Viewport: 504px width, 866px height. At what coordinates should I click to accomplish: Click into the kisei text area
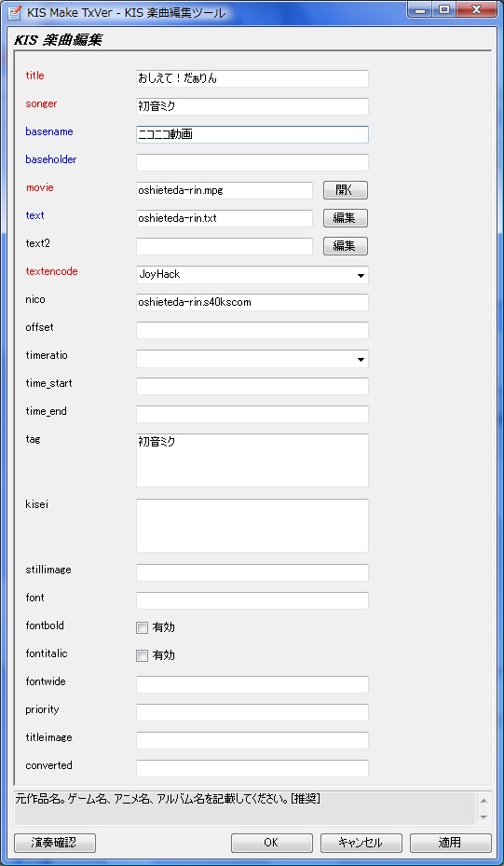(x=252, y=525)
